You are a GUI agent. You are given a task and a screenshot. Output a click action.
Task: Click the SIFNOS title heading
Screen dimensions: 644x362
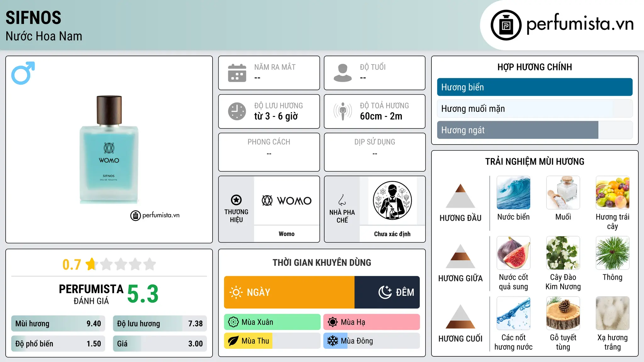coord(33,18)
